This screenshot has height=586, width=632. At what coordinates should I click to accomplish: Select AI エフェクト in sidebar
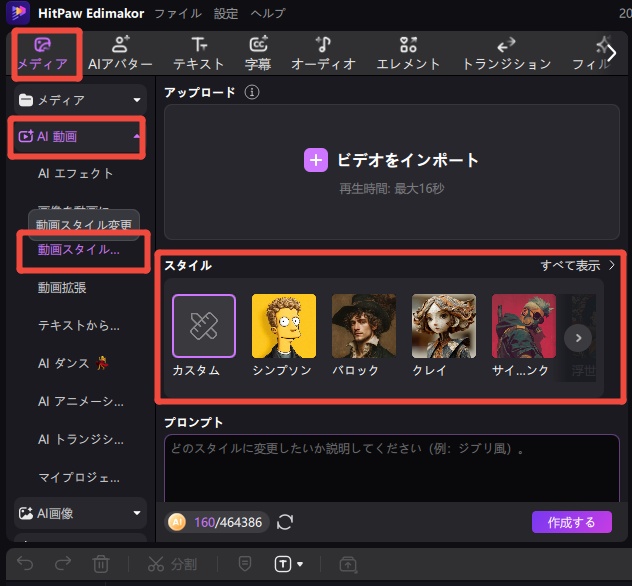coord(75,173)
